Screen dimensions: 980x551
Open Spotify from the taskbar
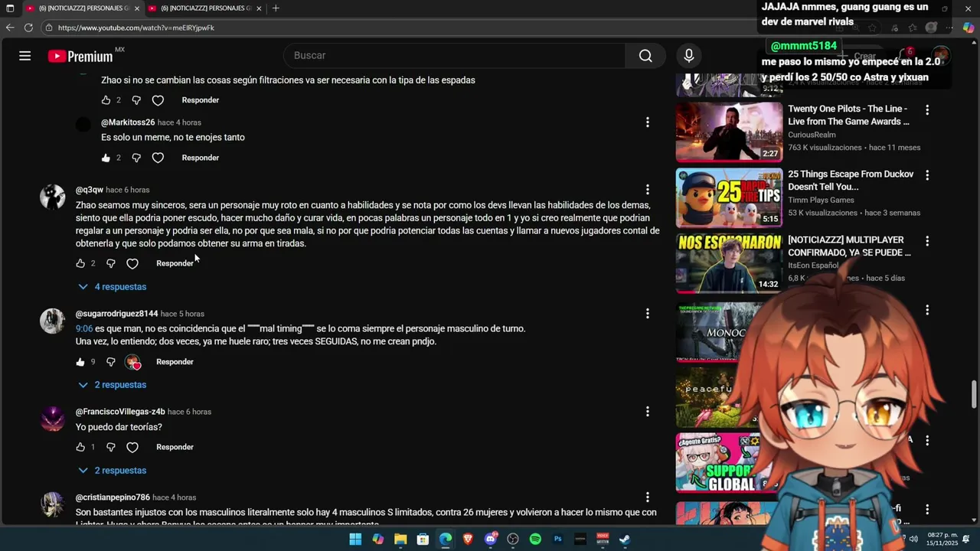click(x=535, y=539)
